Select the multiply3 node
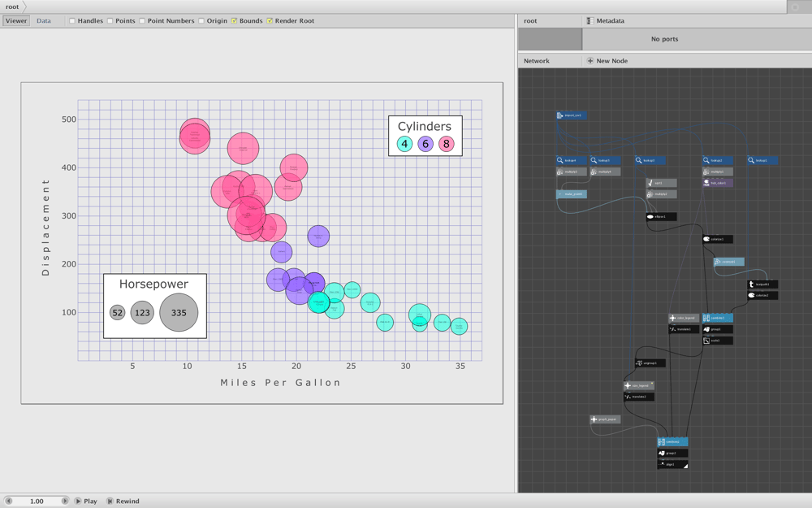This screenshot has width=812, height=508. pos(571,172)
